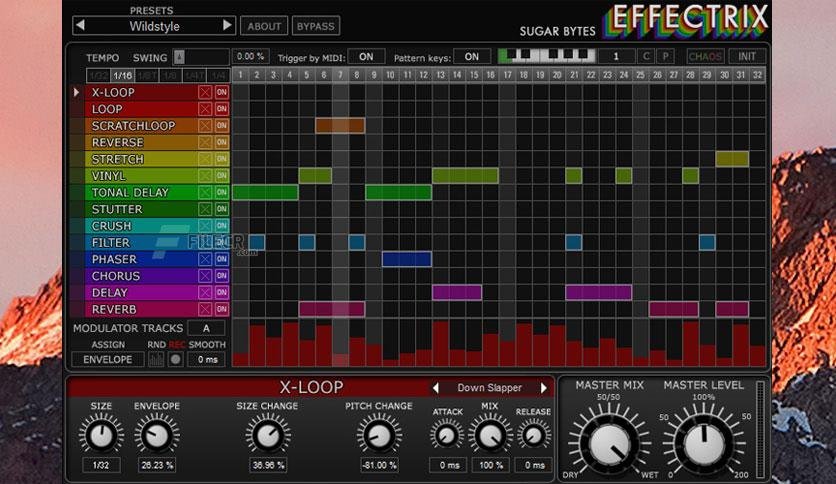Click the pattern paste P button
Screen dimensions: 836x484
click(665, 56)
